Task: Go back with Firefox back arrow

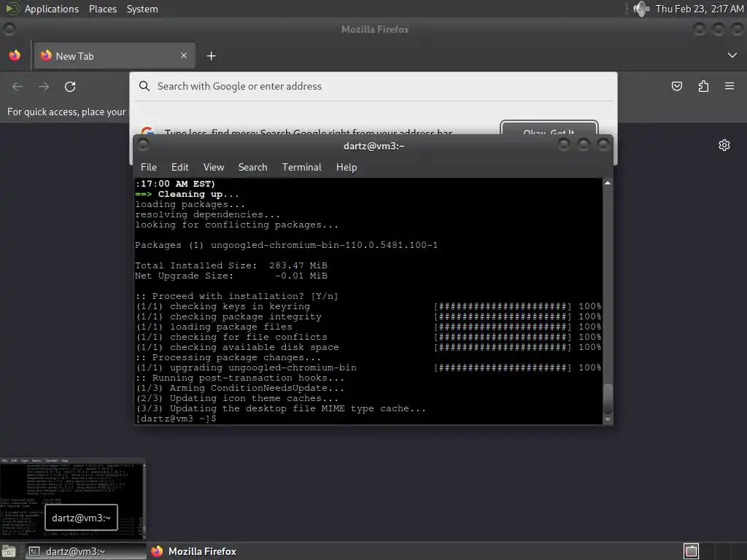Action: click(x=18, y=87)
